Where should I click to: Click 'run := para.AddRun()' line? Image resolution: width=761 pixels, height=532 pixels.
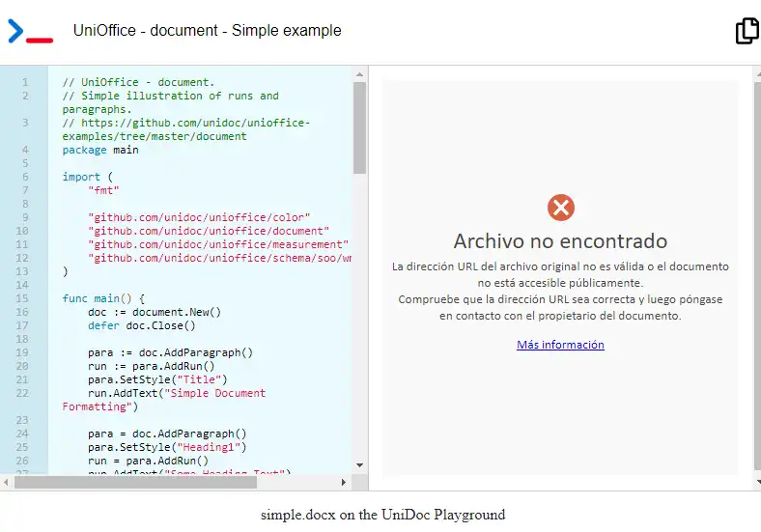152,366
